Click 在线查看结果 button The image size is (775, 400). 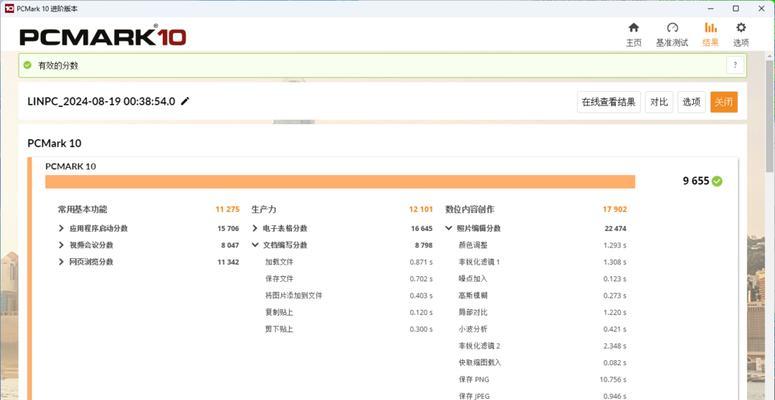[x=608, y=102]
